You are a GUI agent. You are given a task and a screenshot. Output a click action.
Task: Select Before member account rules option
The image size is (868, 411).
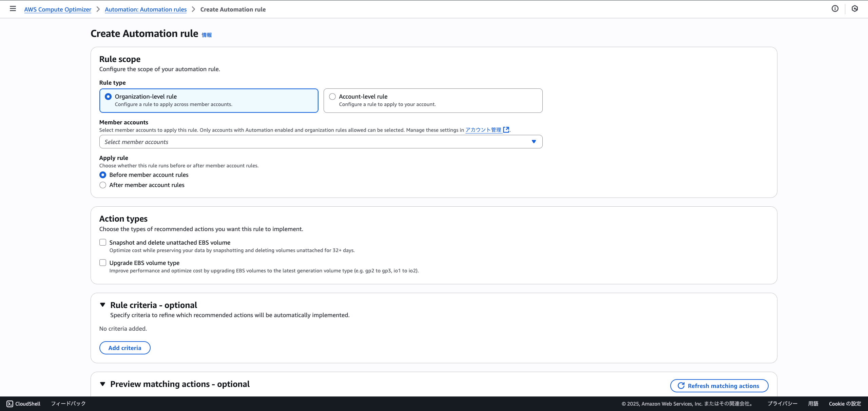point(103,175)
